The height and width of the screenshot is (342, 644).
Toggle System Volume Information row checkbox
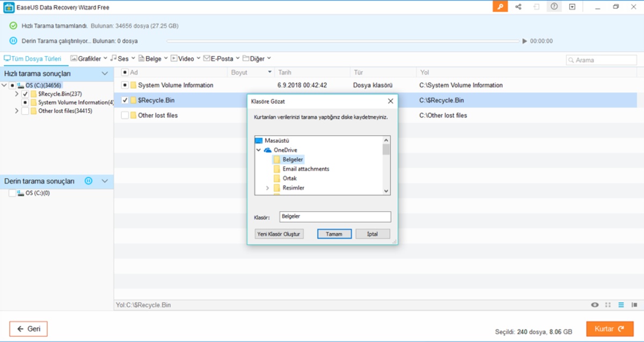click(125, 85)
